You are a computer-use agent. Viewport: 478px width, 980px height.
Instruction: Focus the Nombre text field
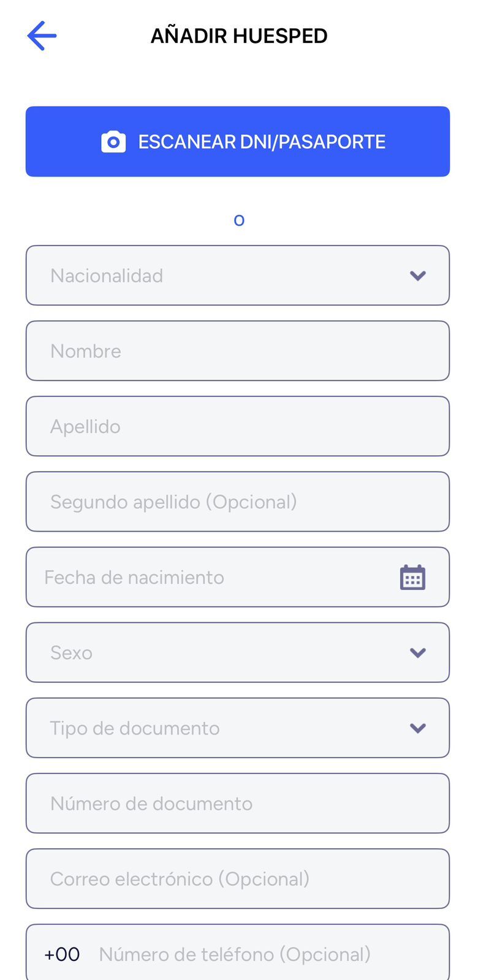point(238,351)
